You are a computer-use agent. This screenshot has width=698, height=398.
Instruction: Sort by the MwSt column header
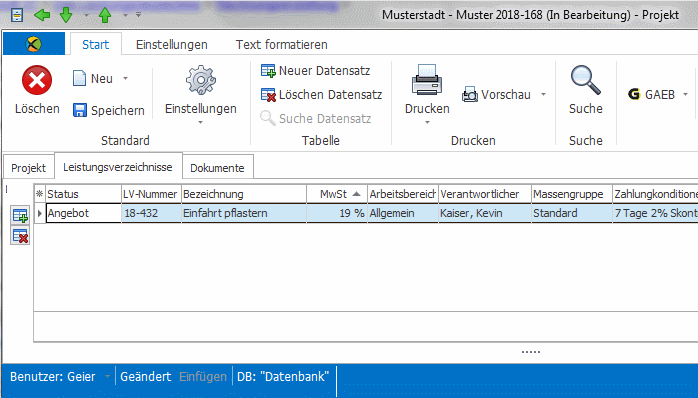point(337,194)
